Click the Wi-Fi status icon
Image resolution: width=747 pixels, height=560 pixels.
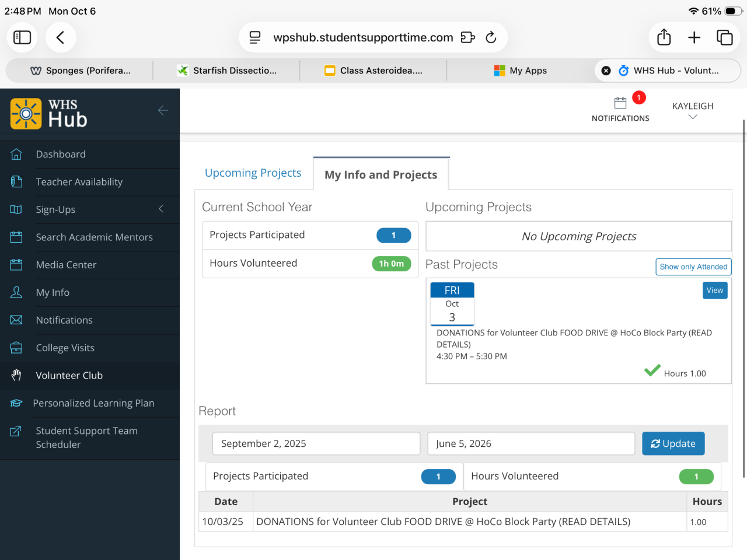click(x=693, y=11)
